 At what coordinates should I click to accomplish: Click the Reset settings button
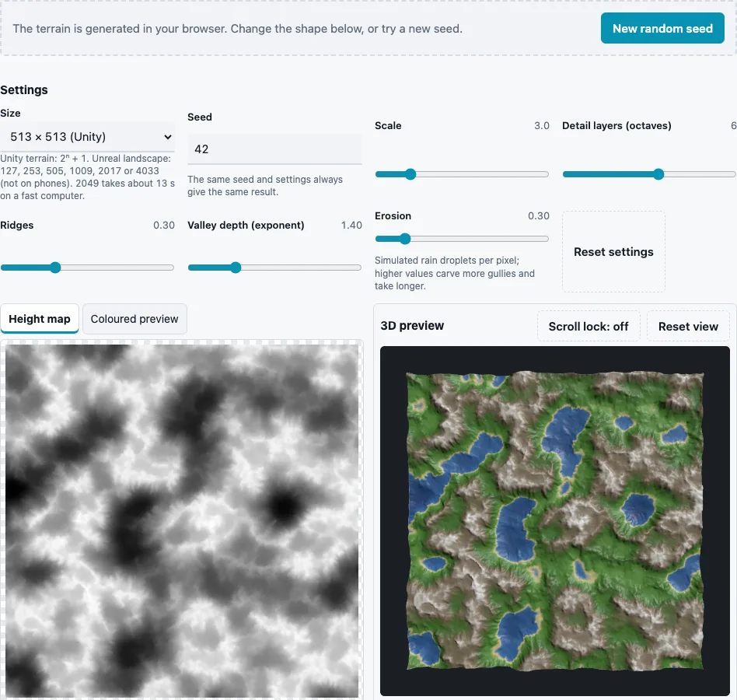613,252
